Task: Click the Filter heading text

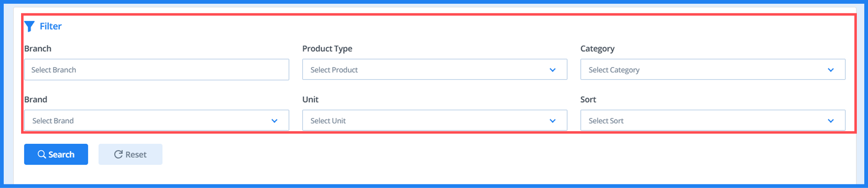Action: (x=50, y=27)
